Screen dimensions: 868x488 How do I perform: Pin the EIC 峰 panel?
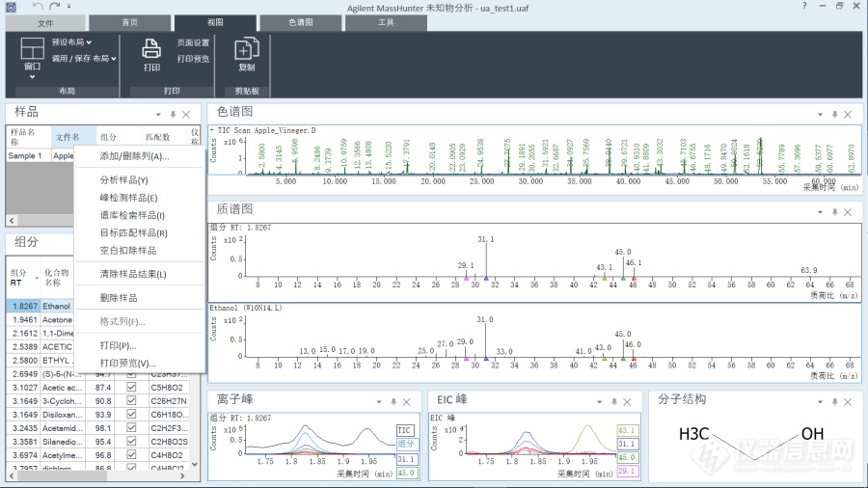[x=614, y=402]
